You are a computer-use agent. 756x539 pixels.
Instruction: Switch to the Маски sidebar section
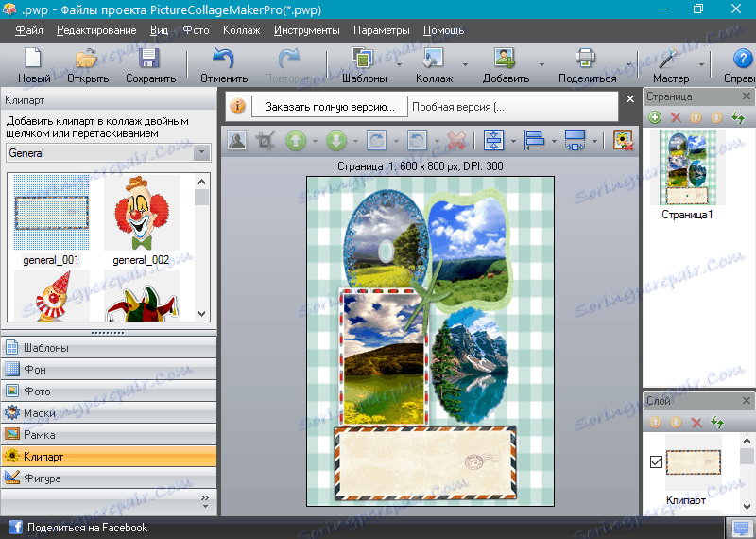click(109, 412)
